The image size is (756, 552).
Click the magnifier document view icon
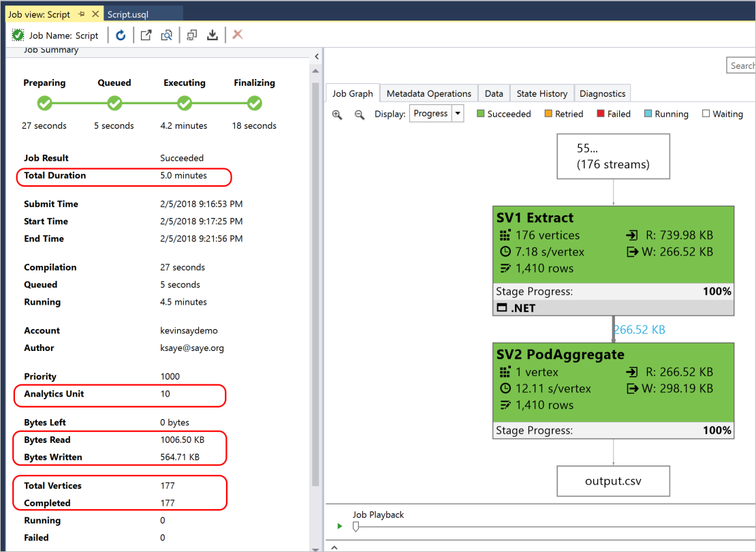pos(166,35)
